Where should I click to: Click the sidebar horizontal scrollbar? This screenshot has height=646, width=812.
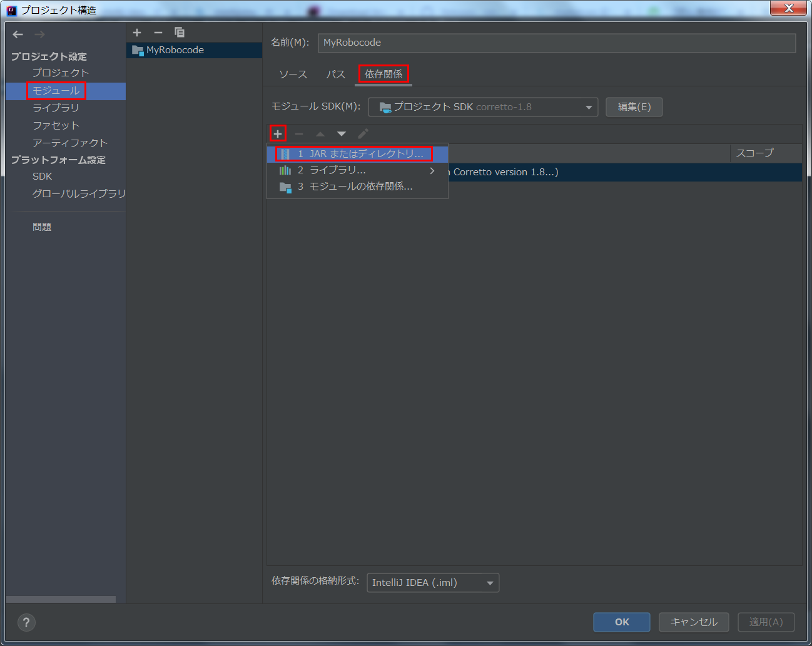coord(61,600)
